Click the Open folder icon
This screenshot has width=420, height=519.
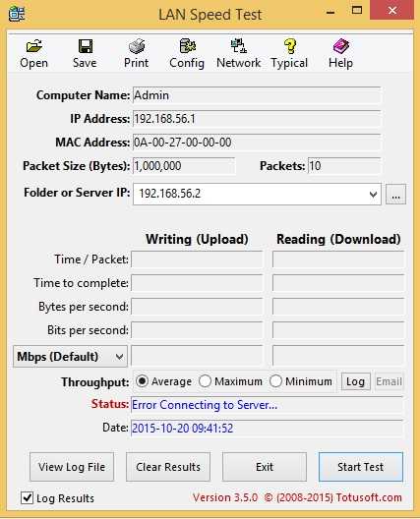[33, 46]
